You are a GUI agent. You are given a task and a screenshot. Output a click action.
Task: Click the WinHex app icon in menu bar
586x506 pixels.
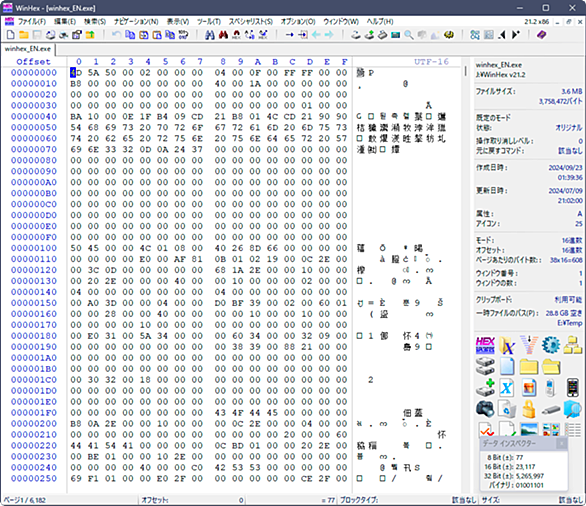(9, 22)
